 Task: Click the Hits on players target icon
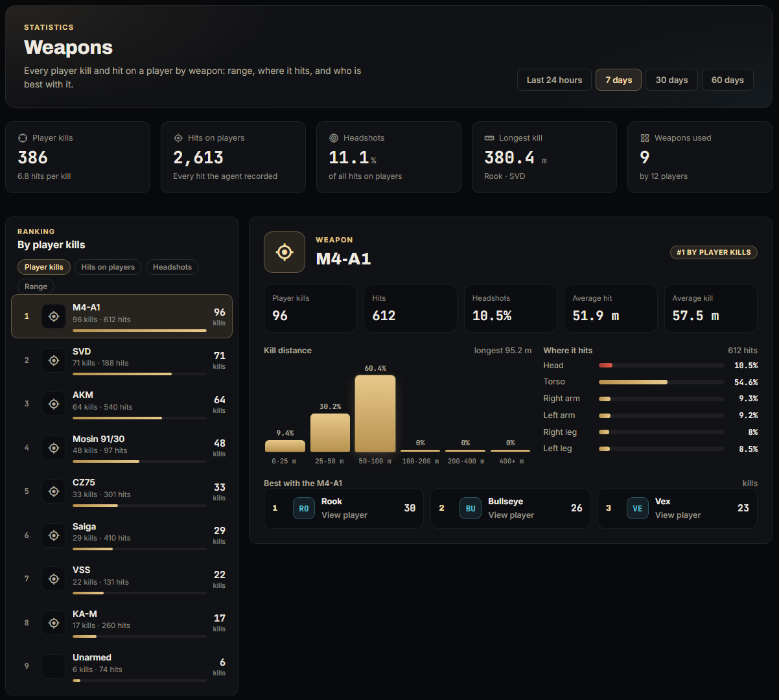point(178,138)
